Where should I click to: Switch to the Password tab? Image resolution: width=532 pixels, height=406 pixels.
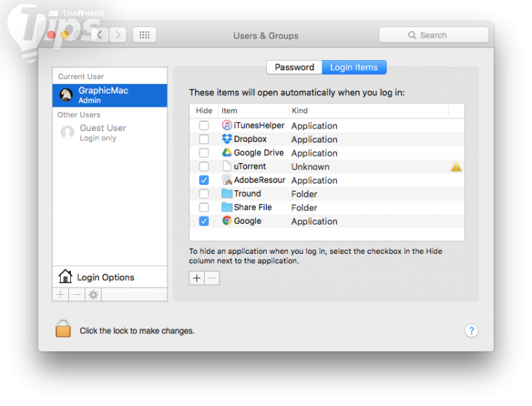pyautogui.click(x=294, y=67)
